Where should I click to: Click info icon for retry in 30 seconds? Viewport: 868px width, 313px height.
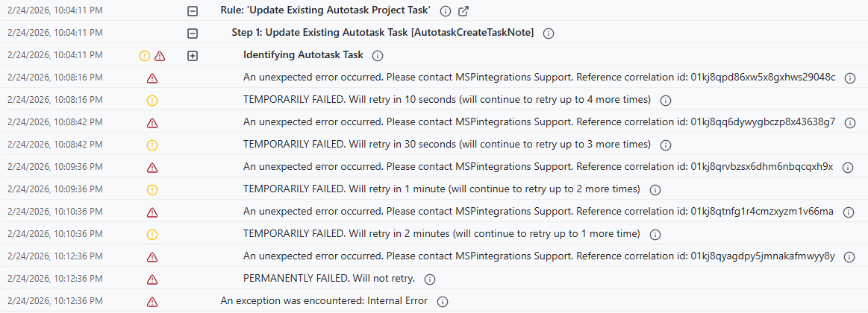(666, 145)
